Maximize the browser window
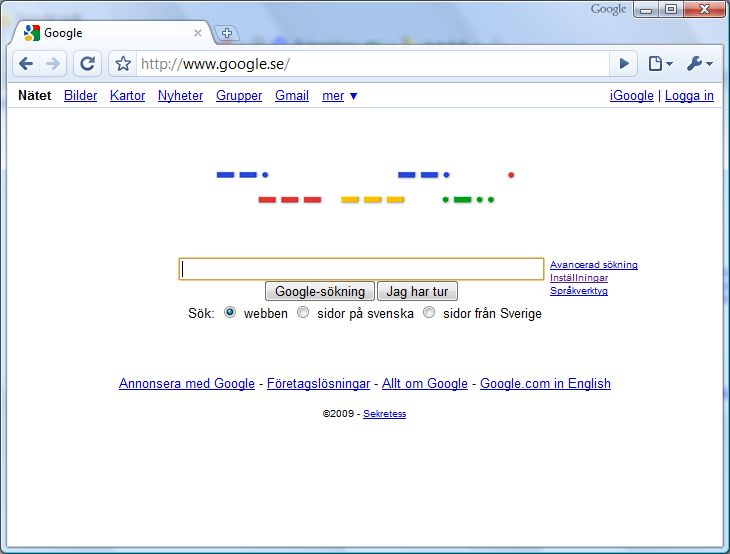Screen dimensions: 730x554 click(x=671, y=9)
